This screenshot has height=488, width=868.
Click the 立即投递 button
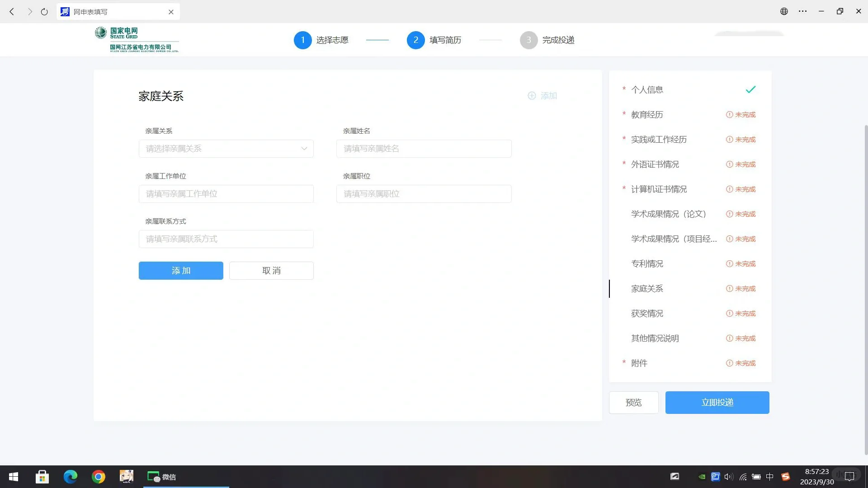coord(717,403)
